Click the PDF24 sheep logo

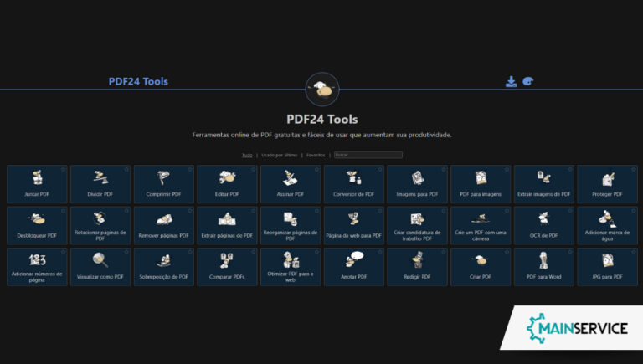click(x=322, y=90)
